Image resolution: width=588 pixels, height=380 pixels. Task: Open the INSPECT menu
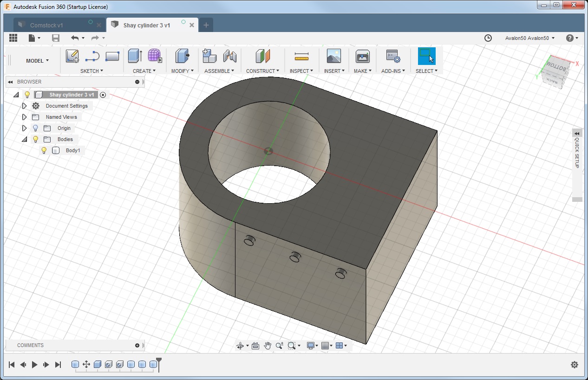click(301, 71)
